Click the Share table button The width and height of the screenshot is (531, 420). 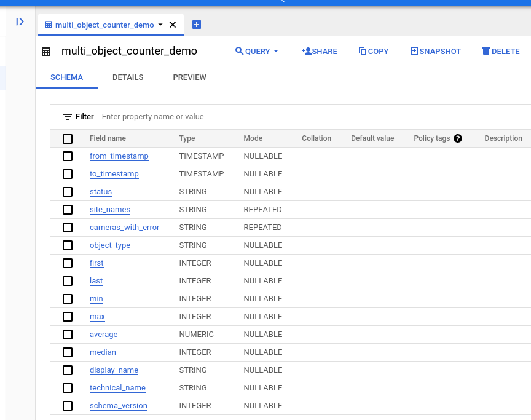click(x=319, y=52)
